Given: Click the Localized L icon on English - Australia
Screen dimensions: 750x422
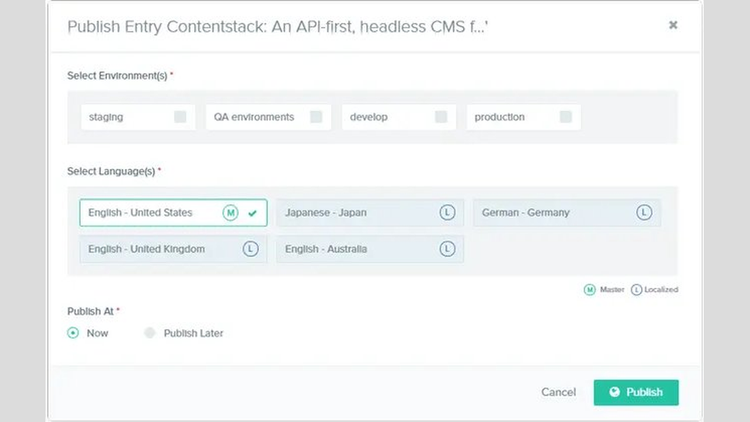Looking at the screenshot, I should tap(447, 249).
